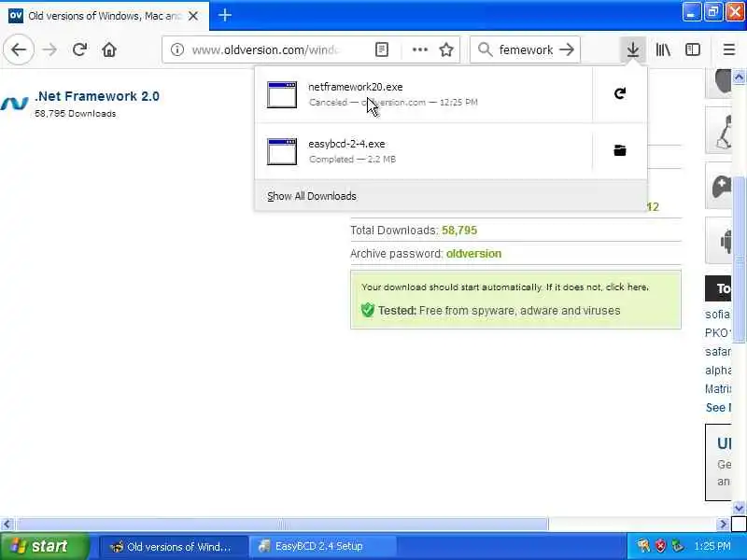Open the browser home page
747x560 pixels.
coord(109,49)
